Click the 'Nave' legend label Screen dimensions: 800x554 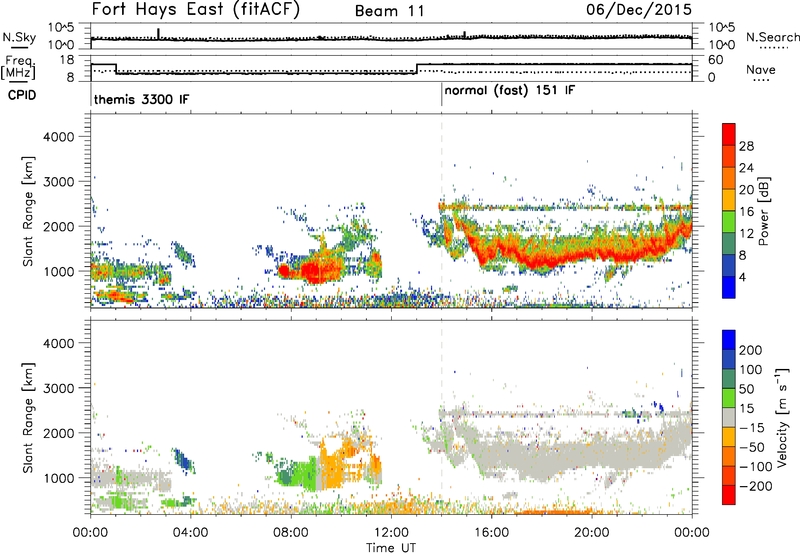[x=761, y=69]
